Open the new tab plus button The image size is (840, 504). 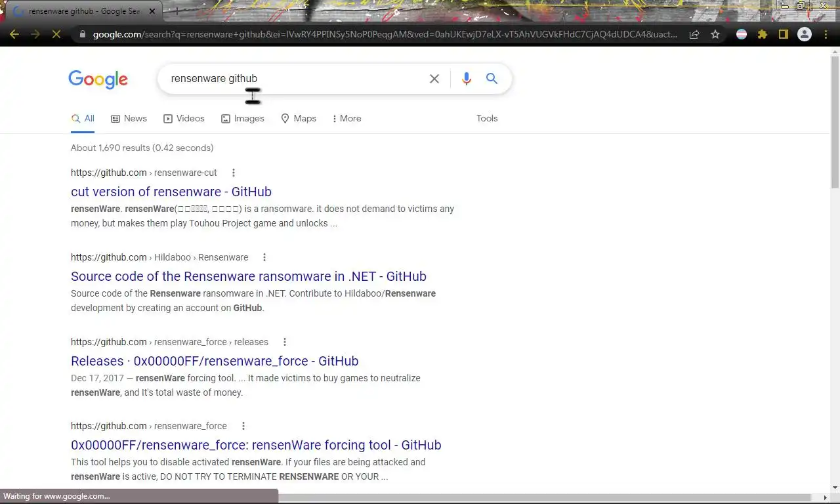(176, 11)
